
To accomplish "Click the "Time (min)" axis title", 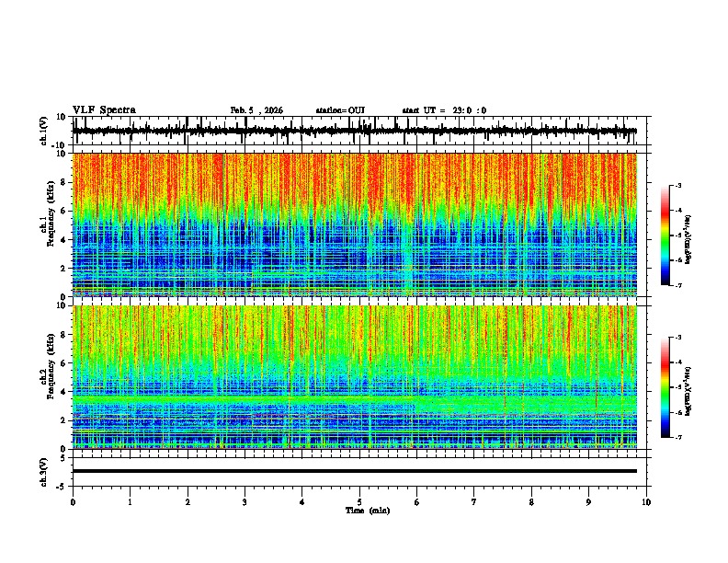I will (x=368, y=511).
